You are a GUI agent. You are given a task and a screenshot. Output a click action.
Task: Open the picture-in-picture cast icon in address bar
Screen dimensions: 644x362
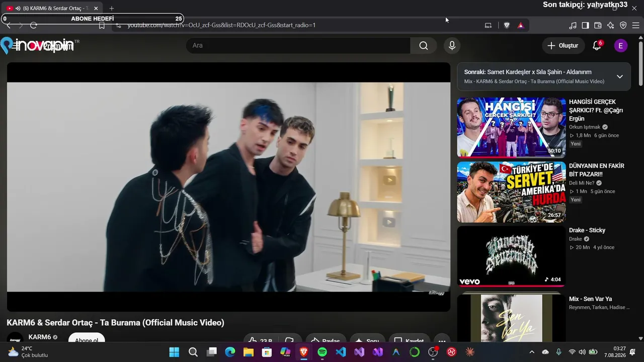(488, 25)
